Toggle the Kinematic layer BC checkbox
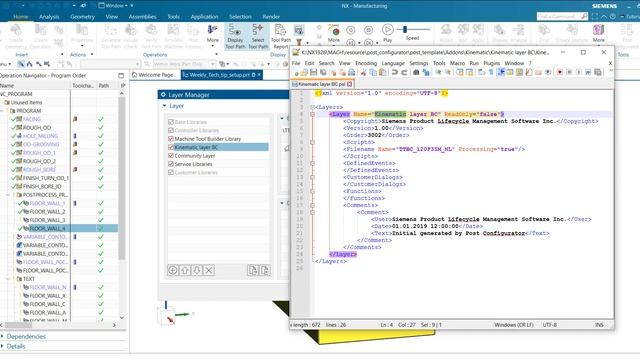640x360 pixels. click(x=171, y=147)
